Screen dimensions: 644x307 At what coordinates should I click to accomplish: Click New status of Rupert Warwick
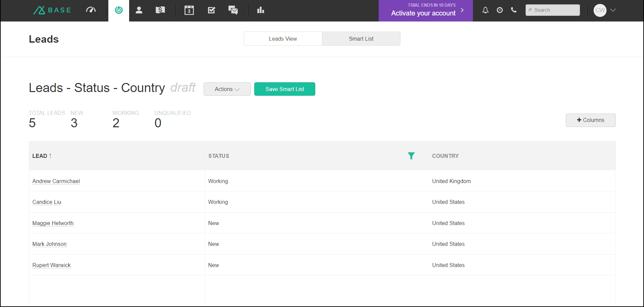[x=214, y=265]
